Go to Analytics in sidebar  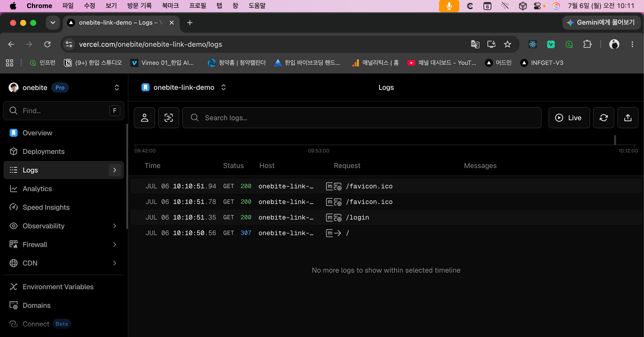pos(64,189)
